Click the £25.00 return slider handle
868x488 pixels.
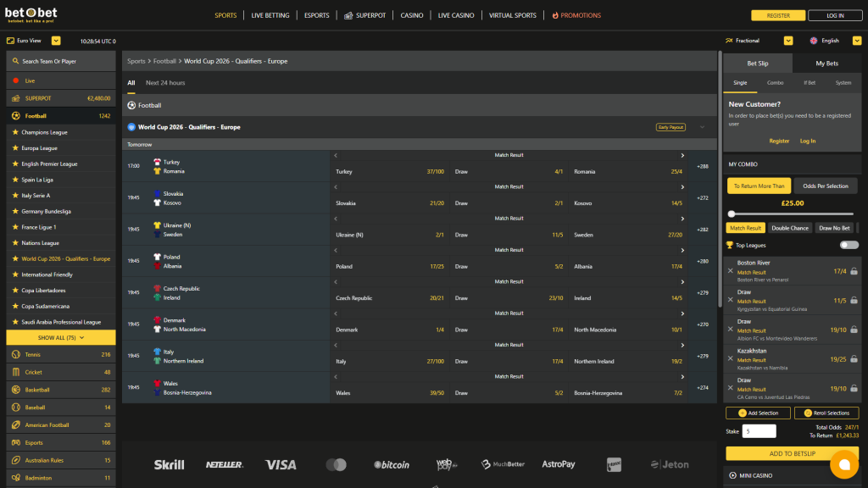[732, 213]
